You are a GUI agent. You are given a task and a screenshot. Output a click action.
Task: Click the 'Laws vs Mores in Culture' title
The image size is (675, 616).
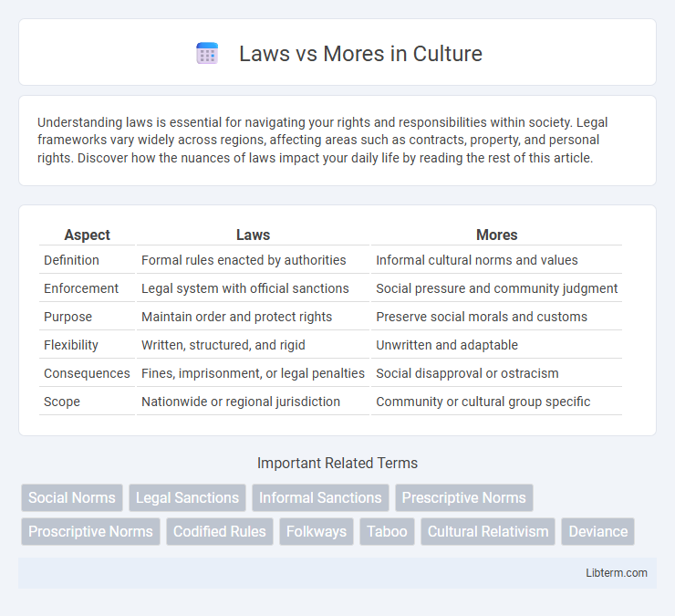(360, 54)
